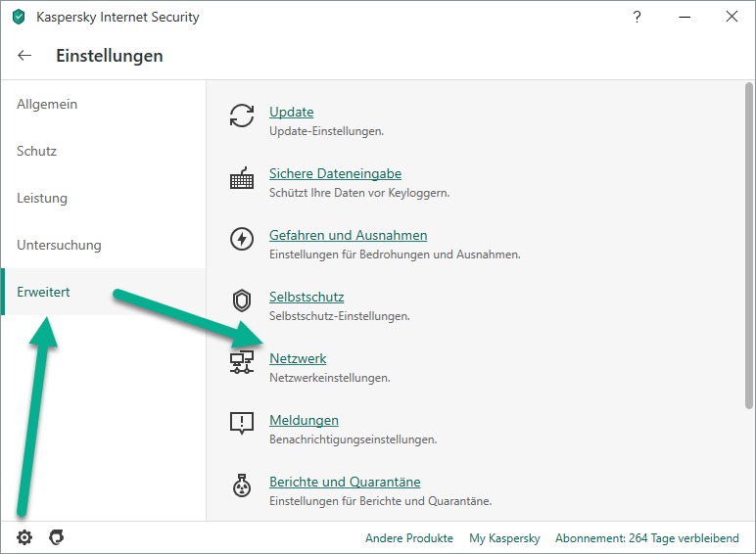Switch to the Schutz tab

[x=36, y=152]
